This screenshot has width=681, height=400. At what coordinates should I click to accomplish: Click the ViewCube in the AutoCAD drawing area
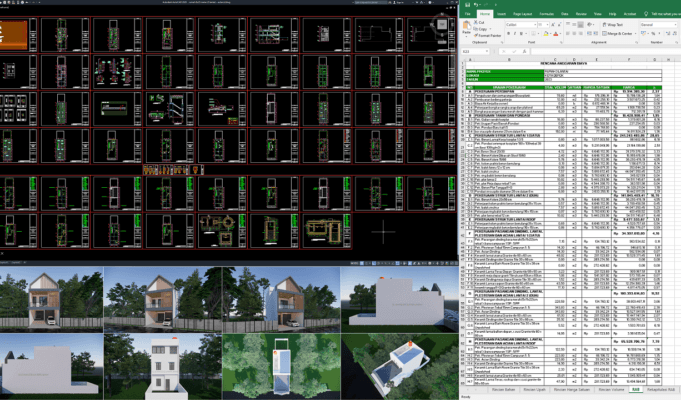click(442, 24)
